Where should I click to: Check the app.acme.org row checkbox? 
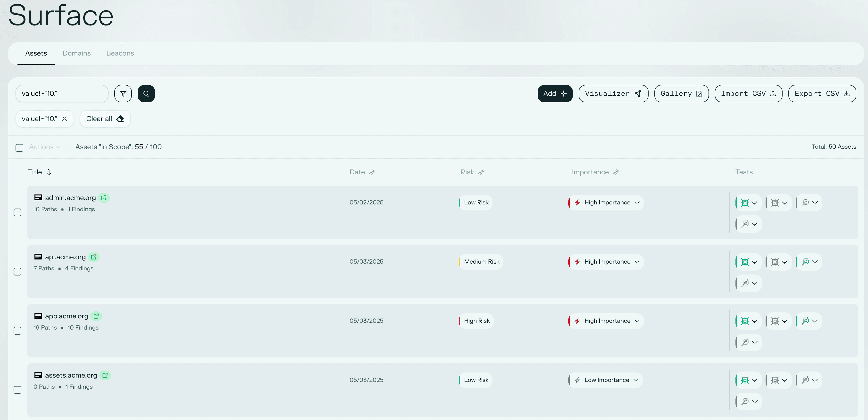pos(17,331)
